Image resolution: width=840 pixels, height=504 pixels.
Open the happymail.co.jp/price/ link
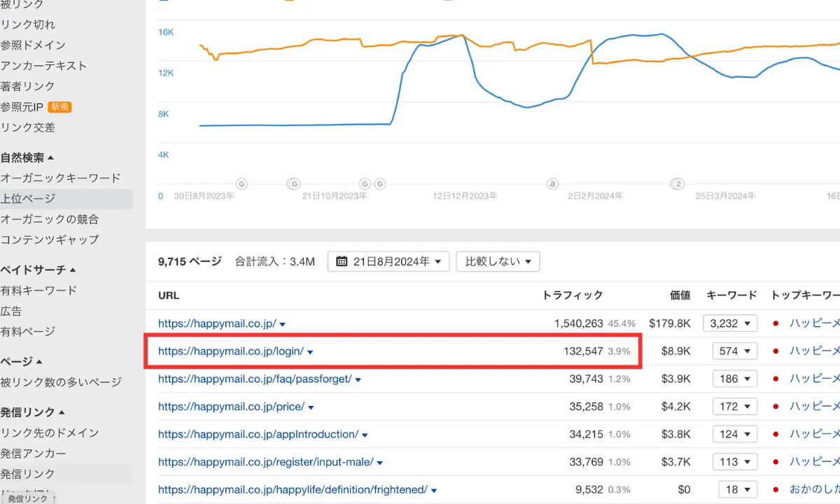[231, 407]
